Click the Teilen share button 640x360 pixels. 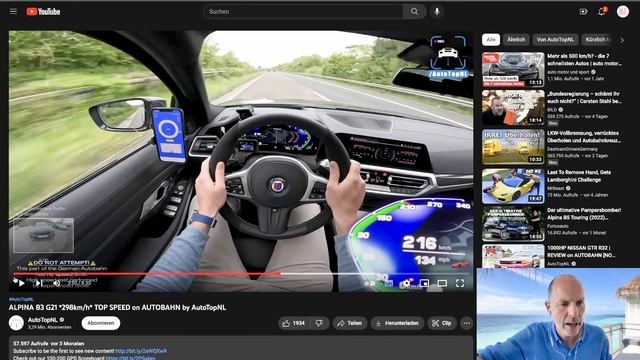pos(350,323)
